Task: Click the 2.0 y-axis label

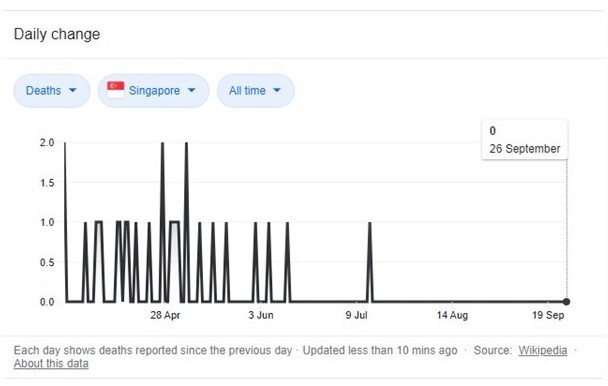Action: [47, 142]
